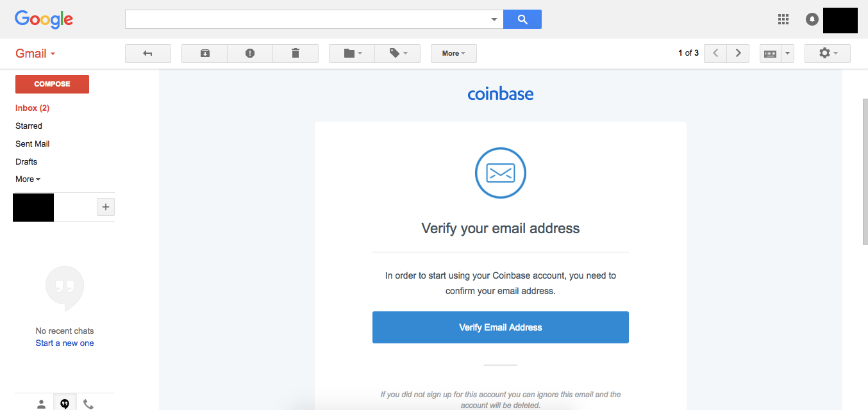Expand the search options arrow in search box
Viewport: 868px width, 410px height.
click(494, 19)
